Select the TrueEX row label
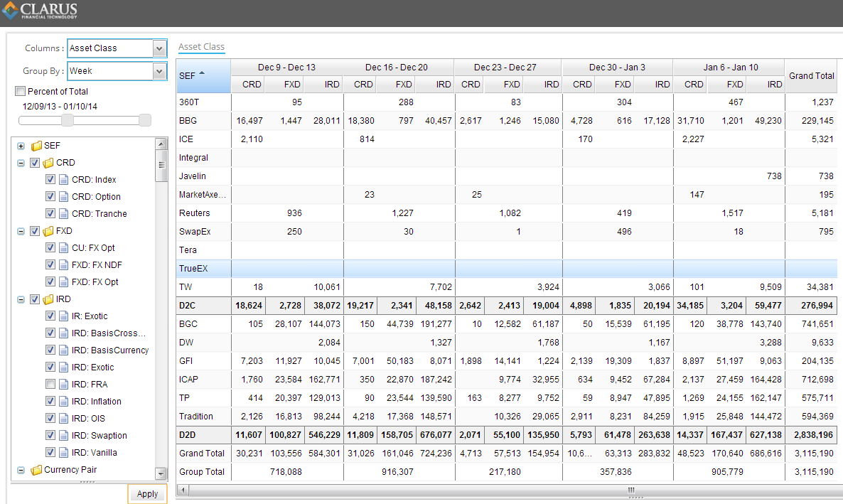 coord(193,269)
